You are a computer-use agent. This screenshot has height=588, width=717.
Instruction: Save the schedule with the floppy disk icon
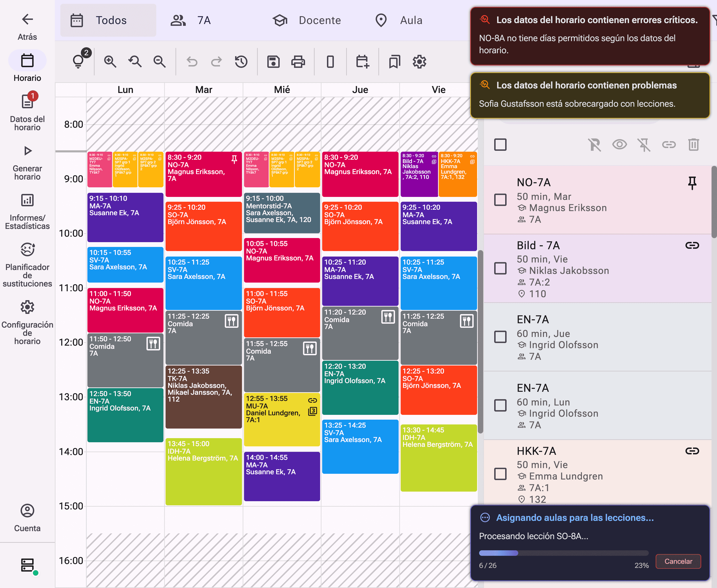pyautogui.click(x=274, y=62)
